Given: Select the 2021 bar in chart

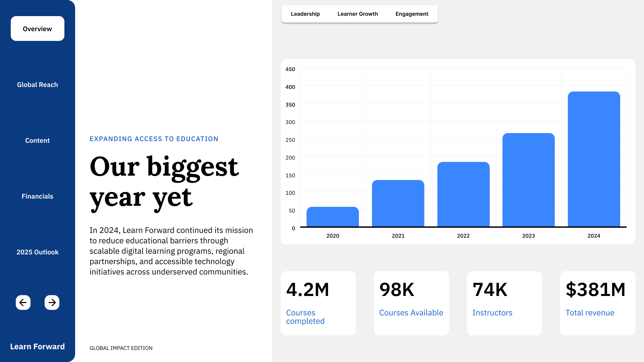Looking at the screenshot, I should coord(398,203).
